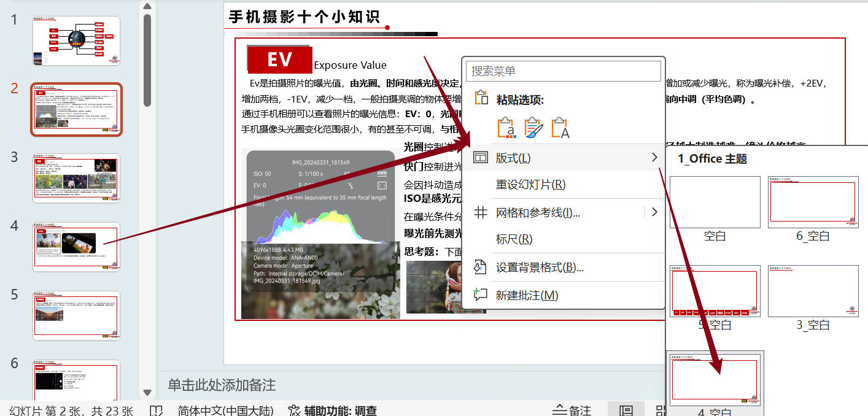
Task: Click the accessibility checker icon in status bar
Action: 293,409
